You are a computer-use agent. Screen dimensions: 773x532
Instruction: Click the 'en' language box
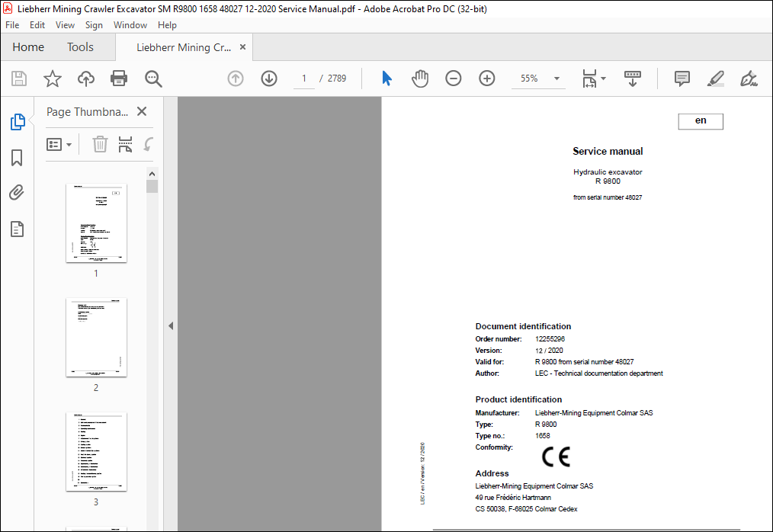click(x=701, y=121)
